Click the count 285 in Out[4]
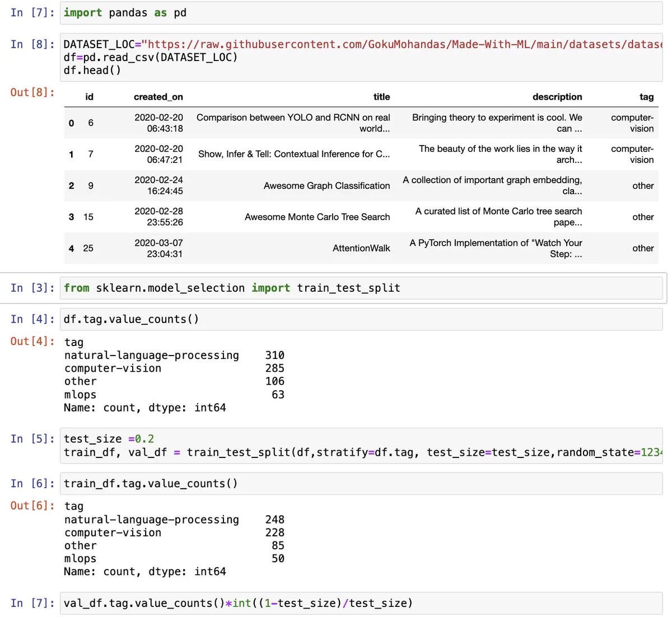 tap(275, 368)
